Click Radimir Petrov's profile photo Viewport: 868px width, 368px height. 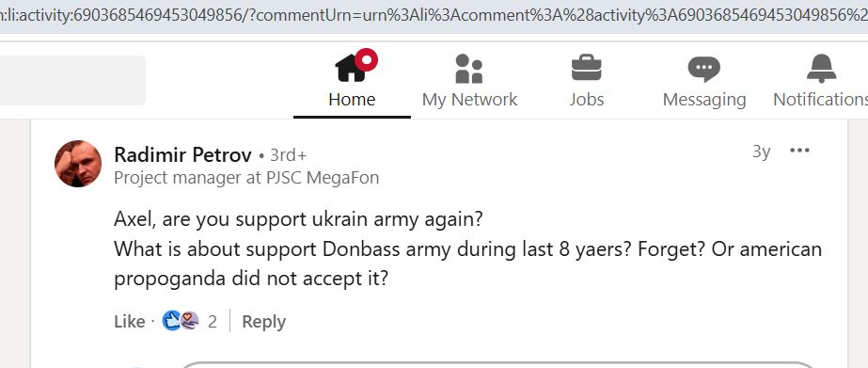point(78,164)
